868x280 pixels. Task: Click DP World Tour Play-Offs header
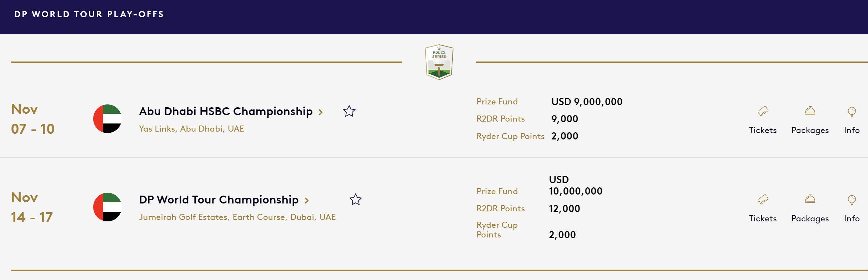click(x=89, y=14)
